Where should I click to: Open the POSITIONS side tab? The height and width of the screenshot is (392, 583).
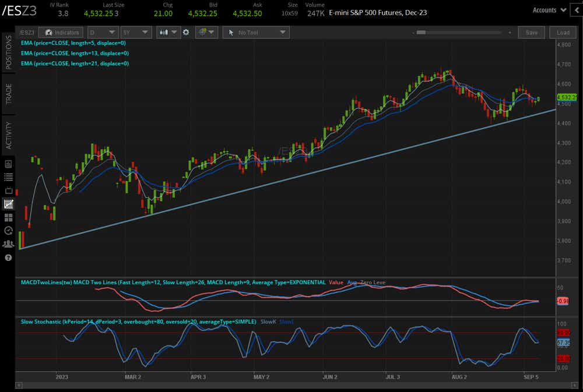(x=9, y=52)
